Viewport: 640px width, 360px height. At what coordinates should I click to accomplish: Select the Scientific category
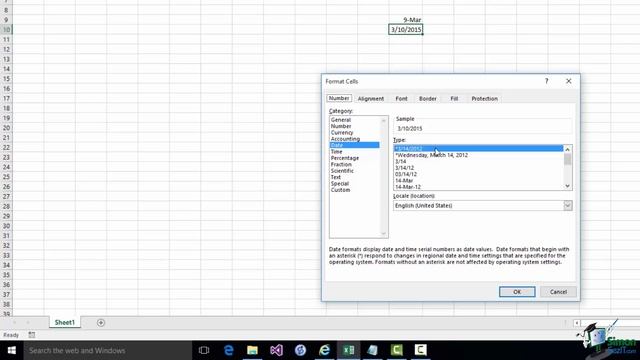[342, 171]
